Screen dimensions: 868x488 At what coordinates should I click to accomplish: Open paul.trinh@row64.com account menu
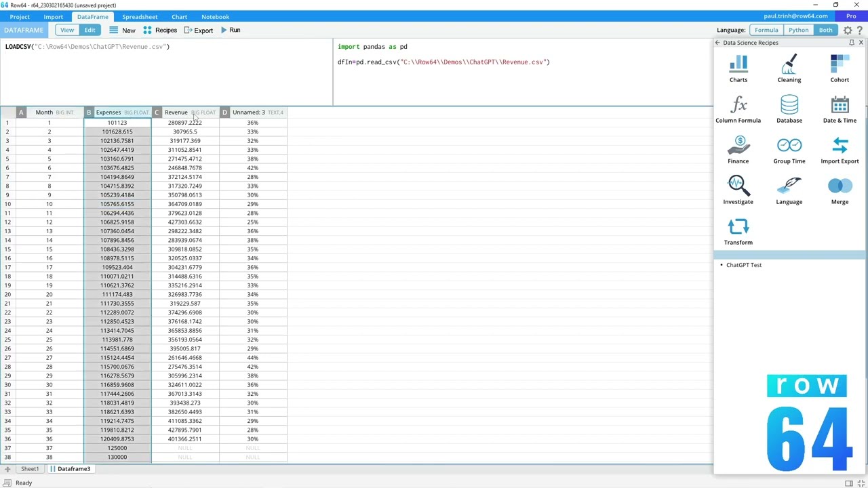click(795, 16)
